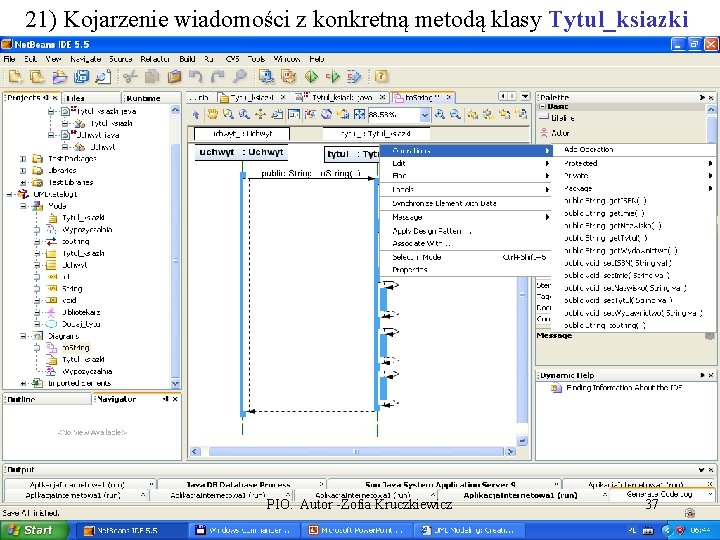Select the hand pan tool in diagram toolbar
The height and width of the screenshot is (540, 720).
(212, 114)
